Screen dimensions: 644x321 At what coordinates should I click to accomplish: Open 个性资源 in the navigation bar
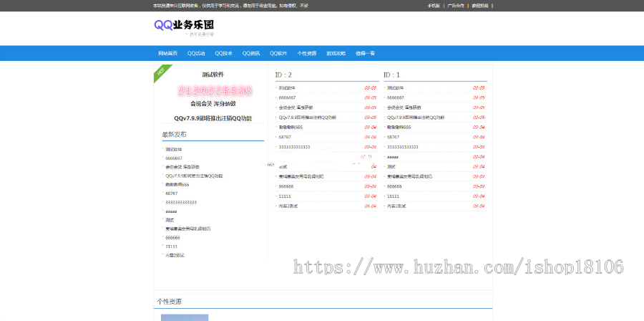(x=307, y=54)
